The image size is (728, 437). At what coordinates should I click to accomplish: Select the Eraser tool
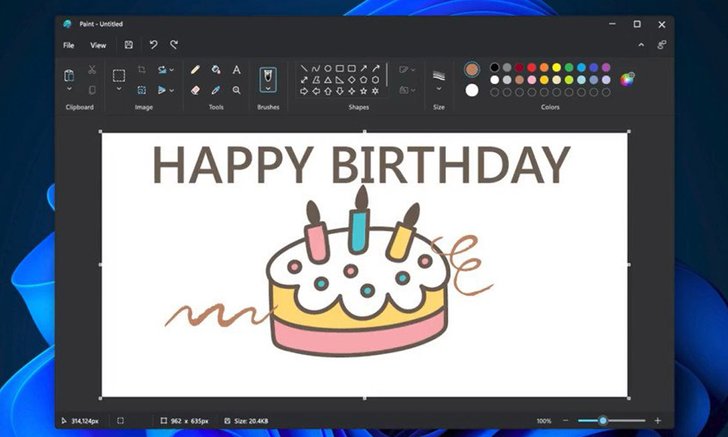195,90
